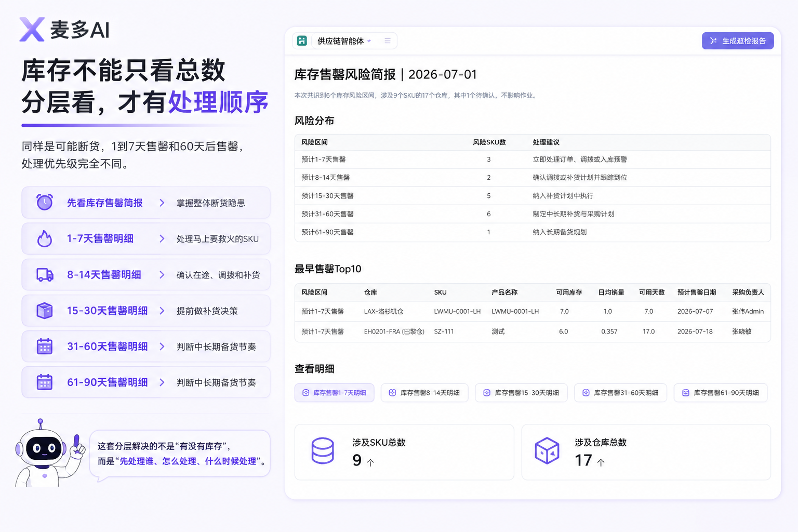Click warehouse cell LAX-洛杉矶仓
The width and height of the screenshot is (798, 532).
pyautogui.click(x=383, y=312)
